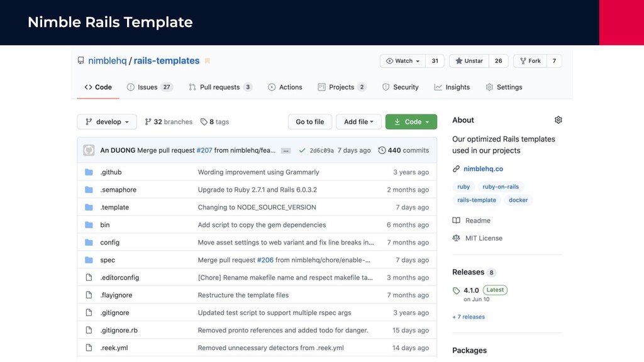Open 'Wording improvement using Grammarly' commit
The height and width of the screenshot is (362, 644).
pos(258,172)
